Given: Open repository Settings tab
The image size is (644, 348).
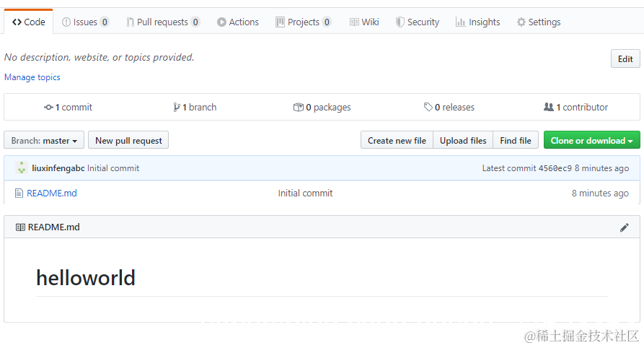Looking at the screenshot, I should tap(539, 22).
